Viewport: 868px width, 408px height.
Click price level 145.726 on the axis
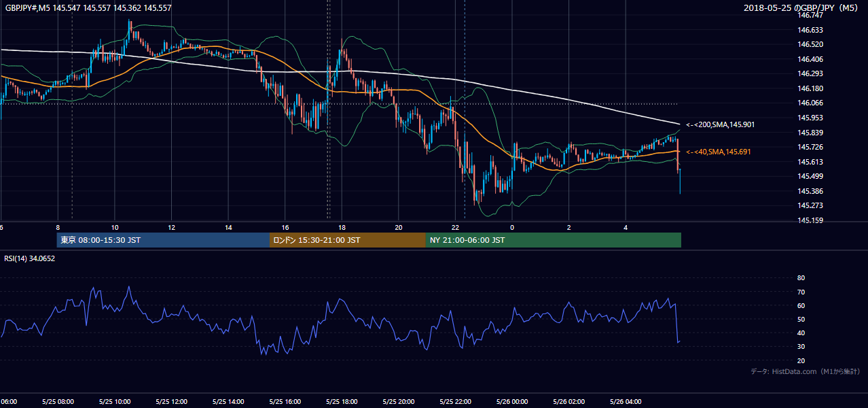click(x=811, y=147)
